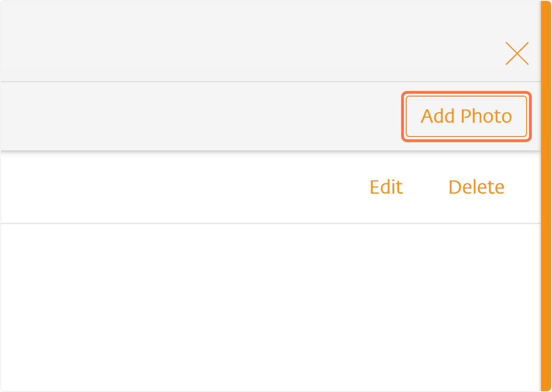Hit the orange cross in the top corner
The height and width of the screenshot is (392, 552).
[517, 53]
